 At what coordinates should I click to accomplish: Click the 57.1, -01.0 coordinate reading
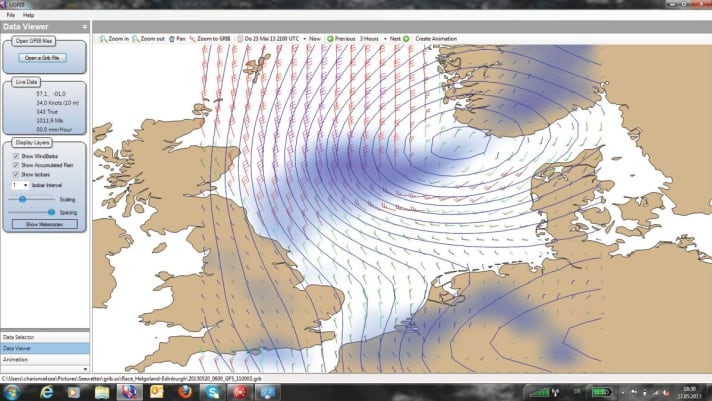pos(51,94)
